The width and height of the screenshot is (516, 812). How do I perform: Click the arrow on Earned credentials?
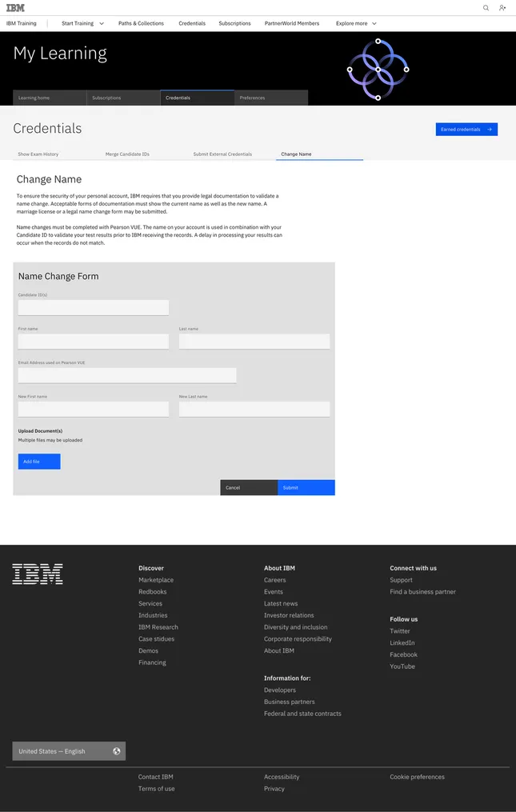point(490,130)
